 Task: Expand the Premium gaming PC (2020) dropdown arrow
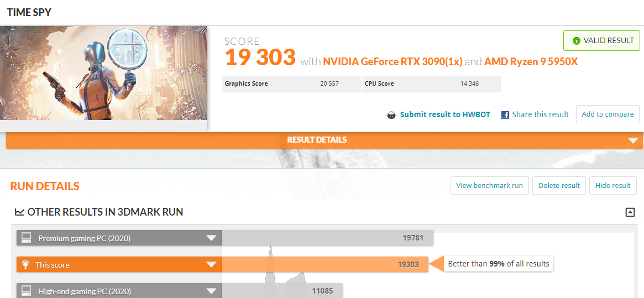211,238
